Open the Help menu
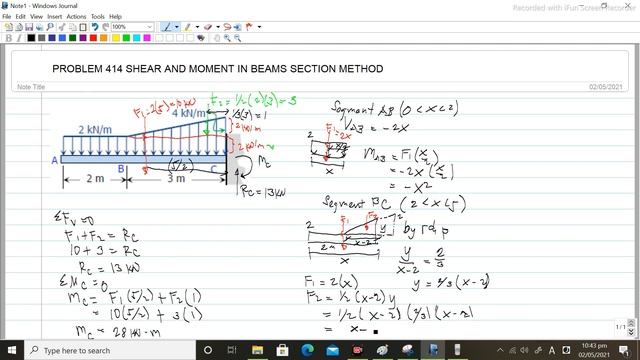Screen dimensions: 640x360 pyautogui.click(x=116, y=16)
